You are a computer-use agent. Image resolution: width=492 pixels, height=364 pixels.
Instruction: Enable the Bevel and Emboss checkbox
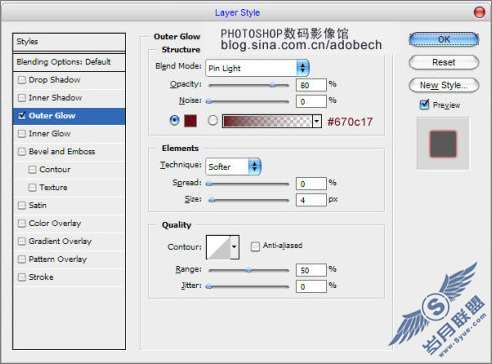(x=22, y=152)
